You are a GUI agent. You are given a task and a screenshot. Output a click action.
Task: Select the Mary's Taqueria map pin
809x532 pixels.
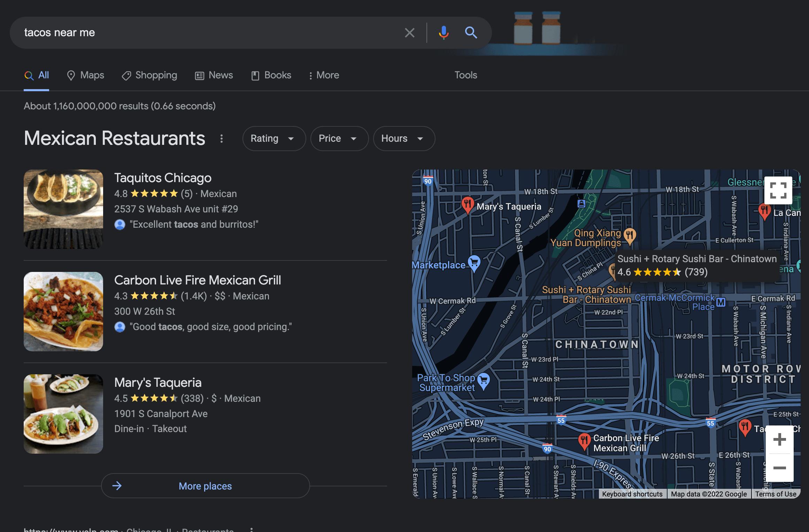pos(468,204)
